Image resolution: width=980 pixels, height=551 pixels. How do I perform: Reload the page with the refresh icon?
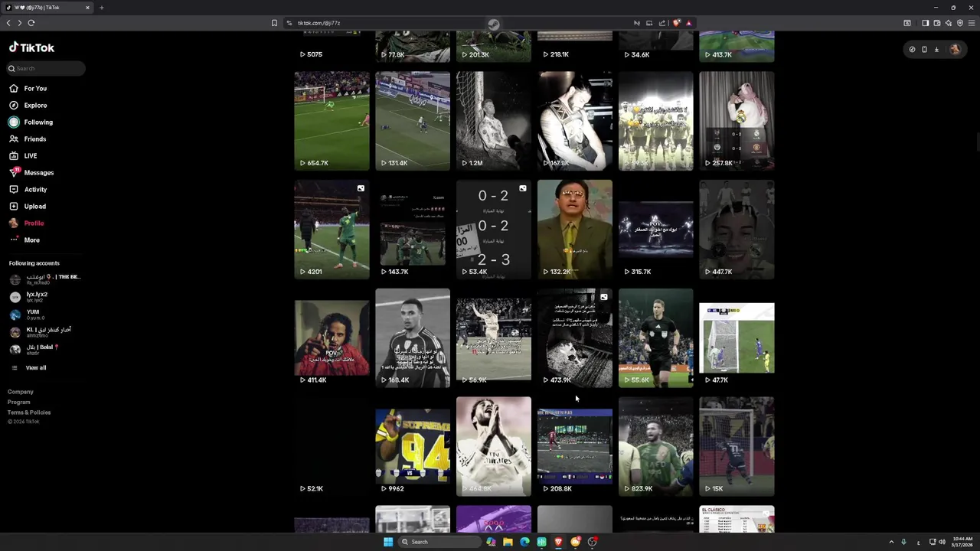coord(31,23)
